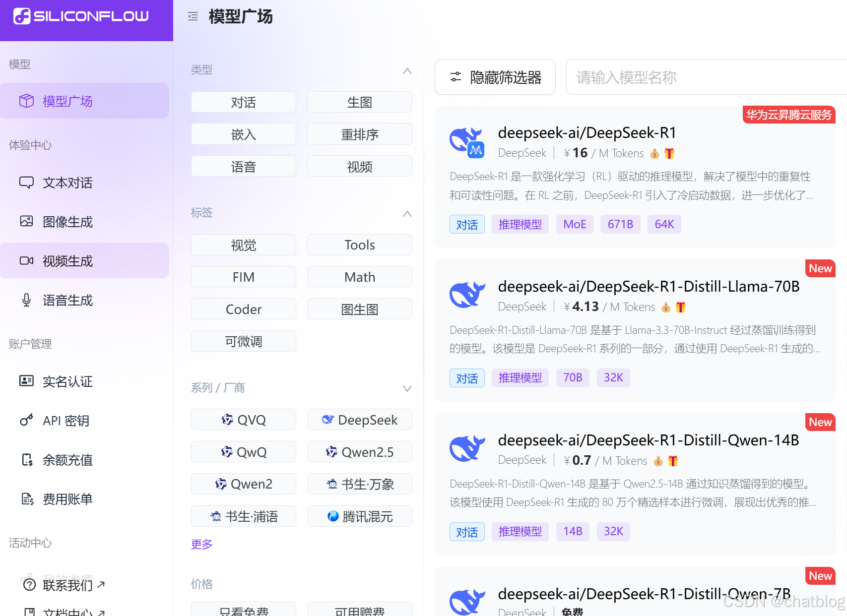Open DeepSeek-R1-Distill-Qwen-14B model card title
The height and width of the screenshot is (616, 847).
pyautogui.click(x=649, y=440)
